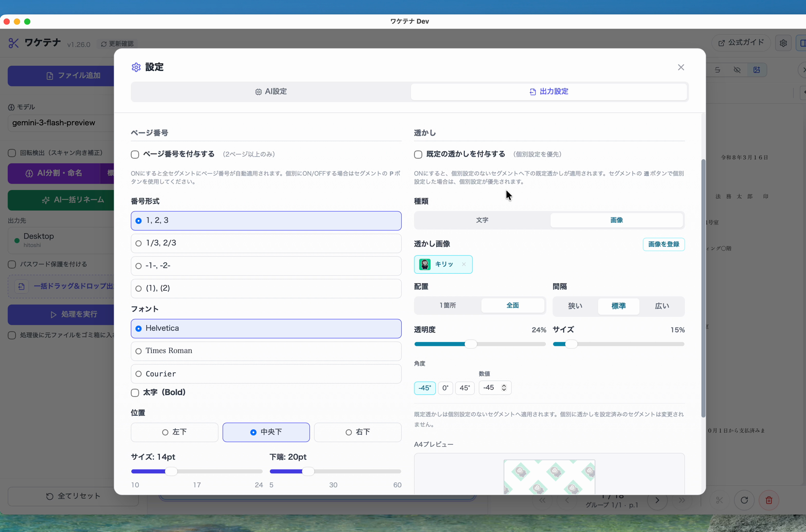
Task: Close the settings dialog with X icon
Action: point(681,67)
